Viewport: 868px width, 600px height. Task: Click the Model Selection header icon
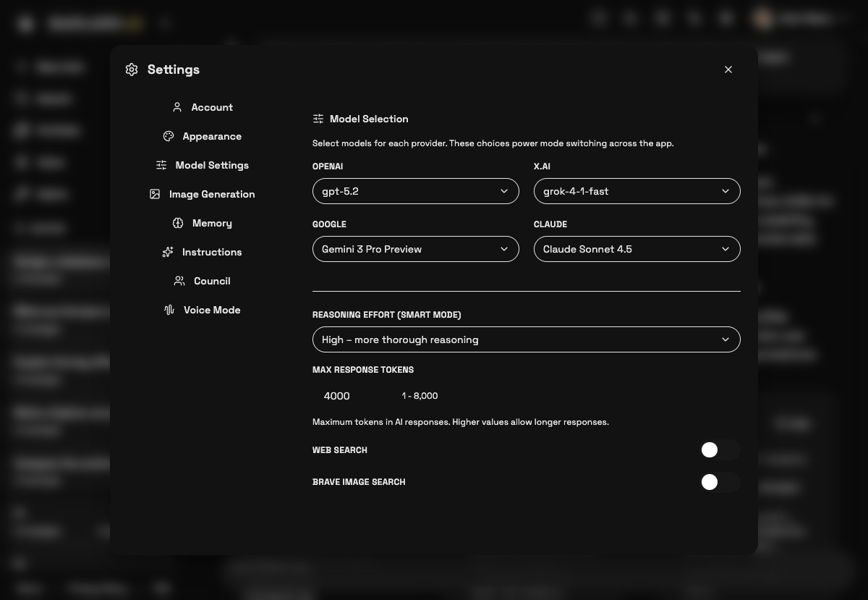(318, 119)
